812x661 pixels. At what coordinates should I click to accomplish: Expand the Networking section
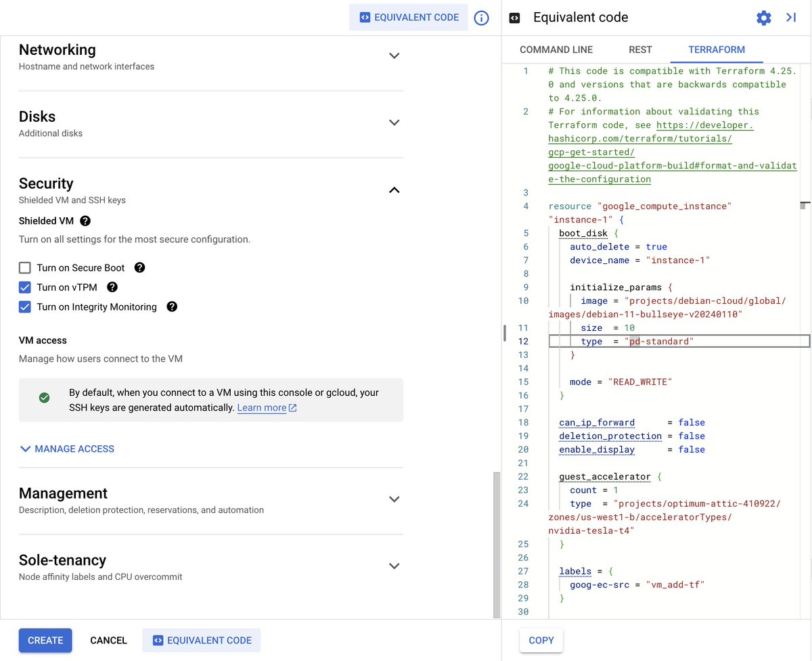(x=394, y=55)
